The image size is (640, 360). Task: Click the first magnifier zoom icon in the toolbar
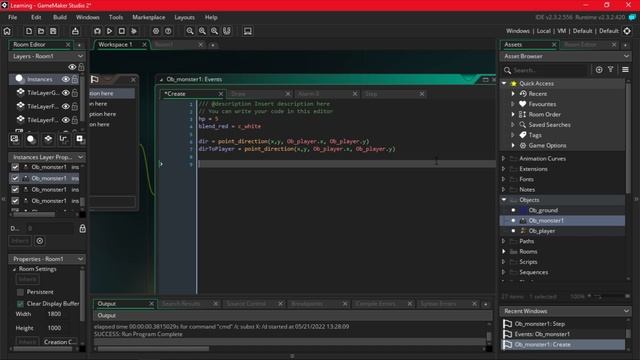190,31
